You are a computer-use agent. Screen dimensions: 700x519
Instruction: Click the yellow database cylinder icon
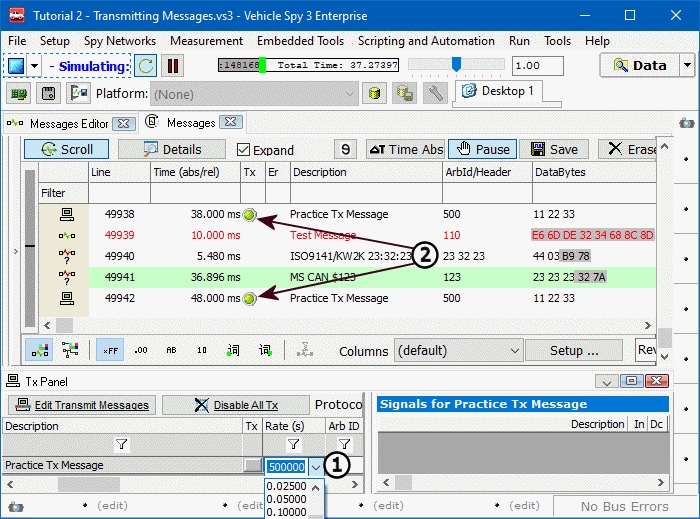[x=374, y=94]
